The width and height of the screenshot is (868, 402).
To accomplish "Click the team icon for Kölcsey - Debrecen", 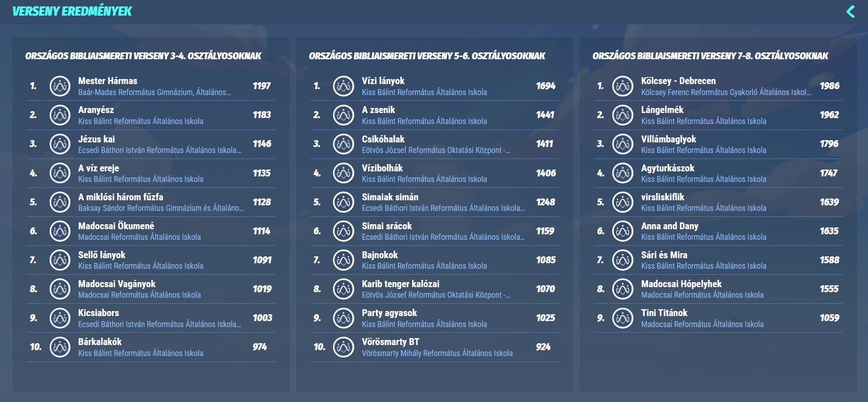I will pos(623,86).
